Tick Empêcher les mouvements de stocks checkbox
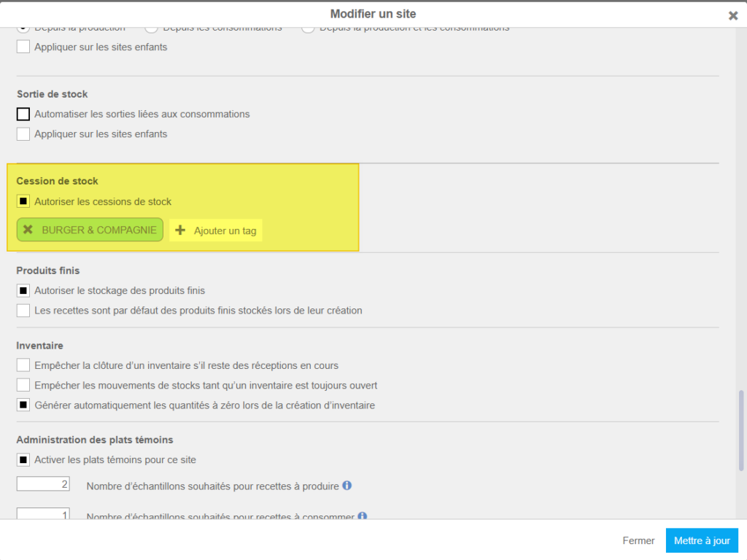The height and width of the screenshot is (560, 747). pyautogui.click(x=23, y=385)
